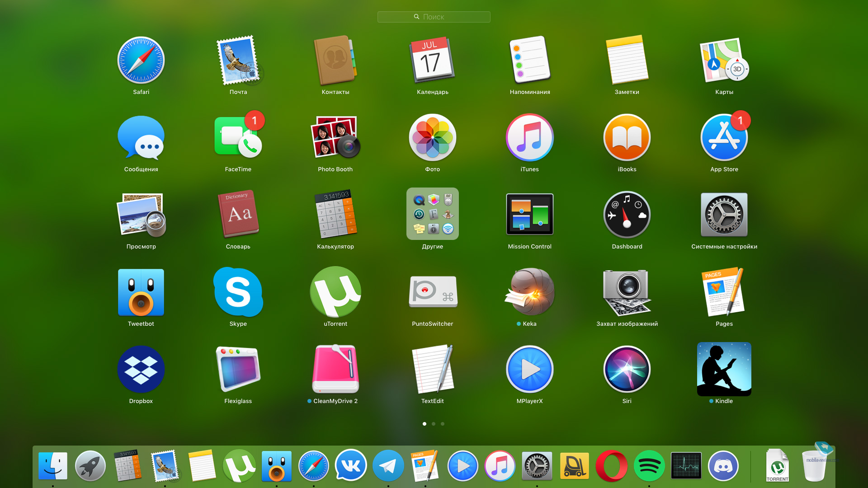Open the Календарь app

pyautogui.click(x=433, y=60)
